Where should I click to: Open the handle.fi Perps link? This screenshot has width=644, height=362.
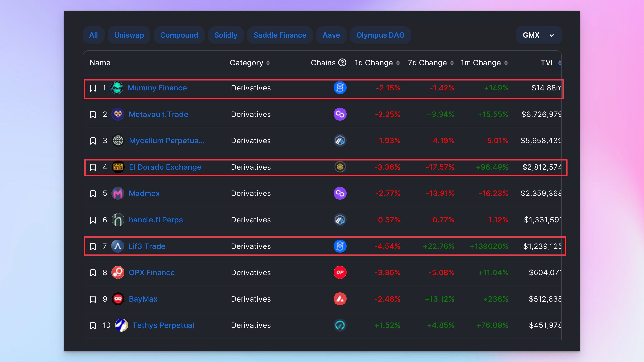(x=156, y=220)
